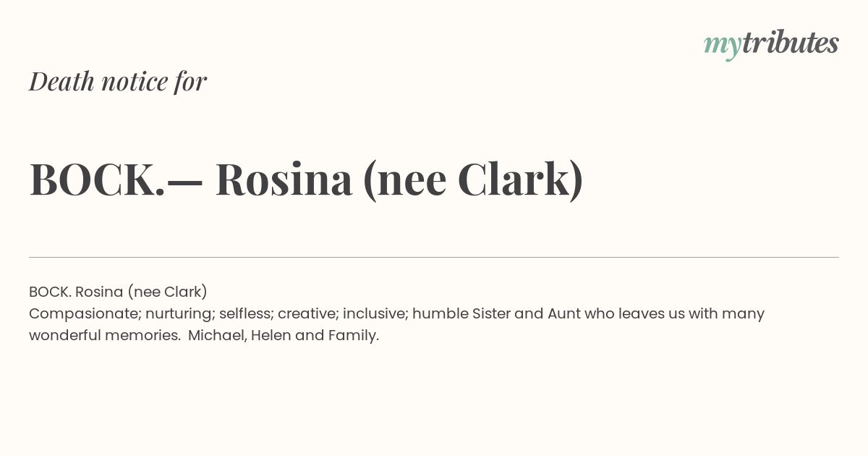The height and width of the screenshot is (456, 868).
Task: Click "Rosina" in the large title
Action: pos(284,180)
